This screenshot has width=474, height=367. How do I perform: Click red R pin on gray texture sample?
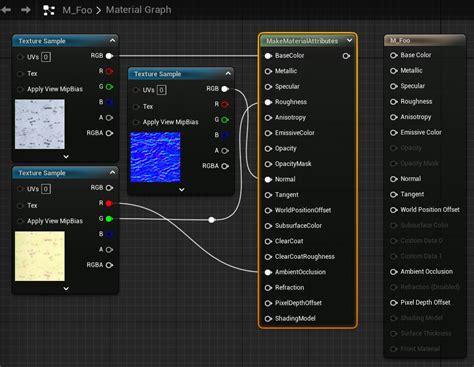coord(109,71)
